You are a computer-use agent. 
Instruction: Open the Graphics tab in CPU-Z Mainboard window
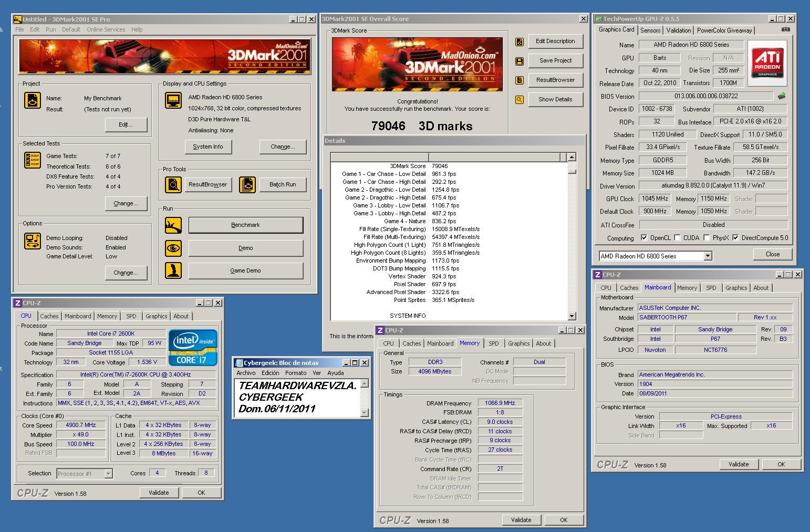pyautogui.click(x=736, y=288)
